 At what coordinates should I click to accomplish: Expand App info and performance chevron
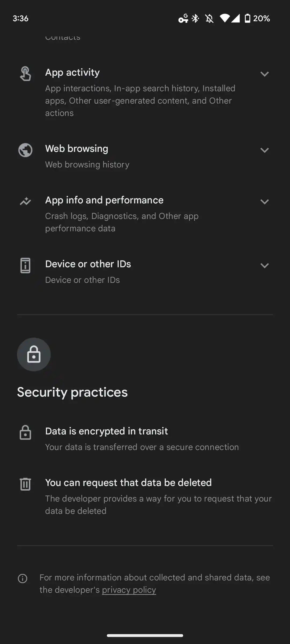(264, 202)
